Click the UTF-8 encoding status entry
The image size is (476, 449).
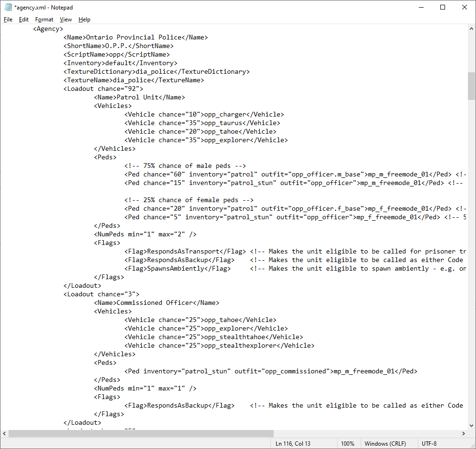(x=429, y=444)
